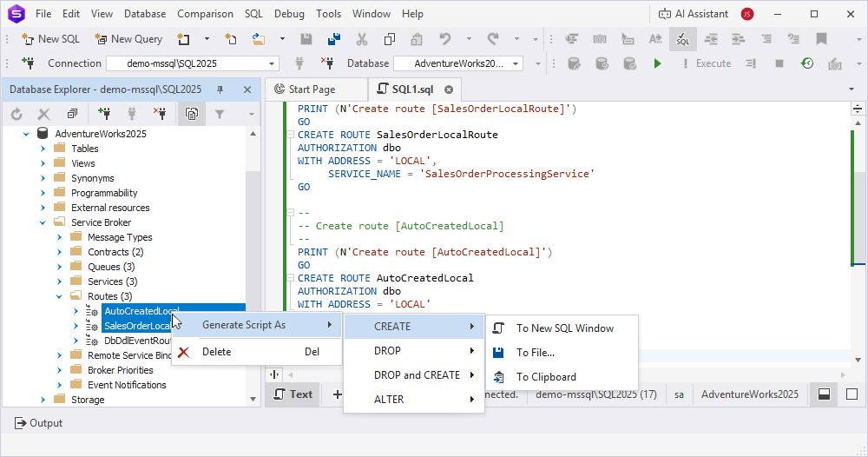Select Contracts (2) in the tree
868x457 pixels.
[x=115, y=252]
